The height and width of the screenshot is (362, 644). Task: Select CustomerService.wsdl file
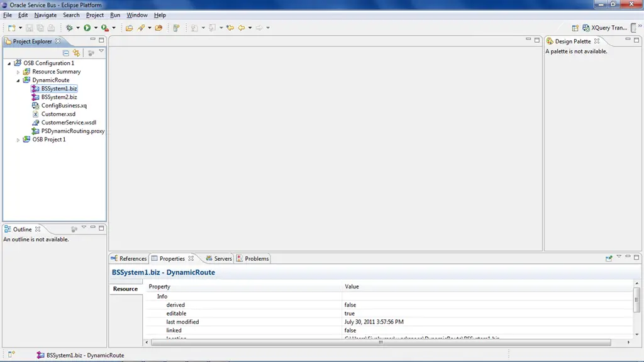point(68,123)
